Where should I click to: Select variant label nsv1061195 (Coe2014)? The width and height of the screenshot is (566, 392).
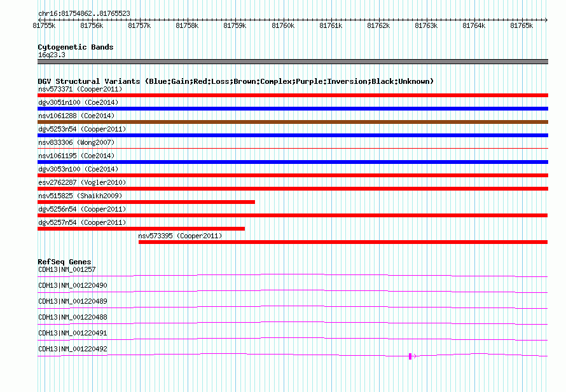[x=76, y=156]
